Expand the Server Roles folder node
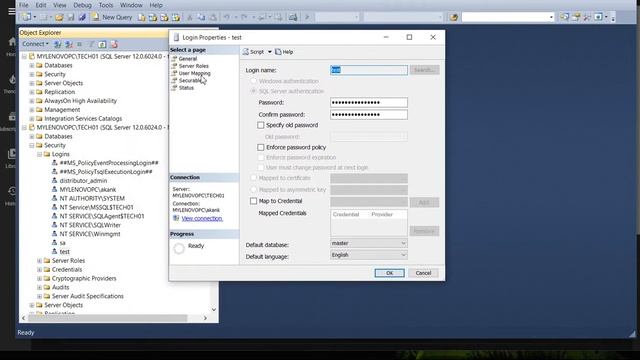 click(40, 261)
